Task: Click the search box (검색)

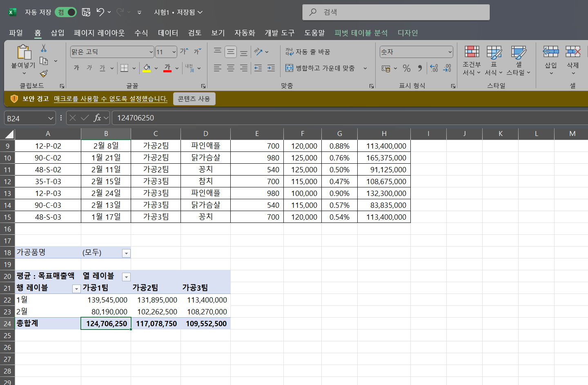Action: [396, 12]
